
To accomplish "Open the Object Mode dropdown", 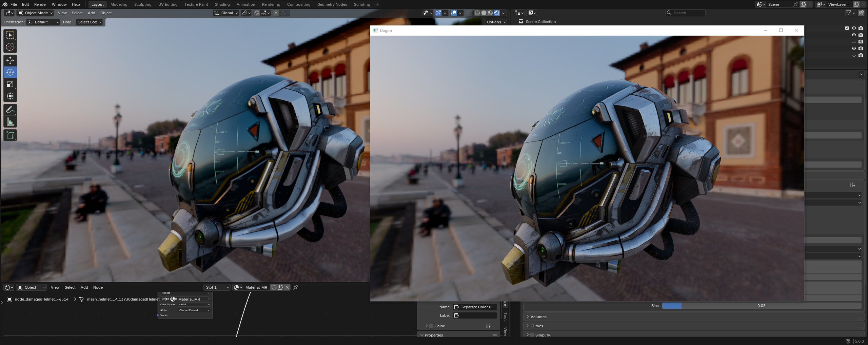I will [x=36, y=13].
